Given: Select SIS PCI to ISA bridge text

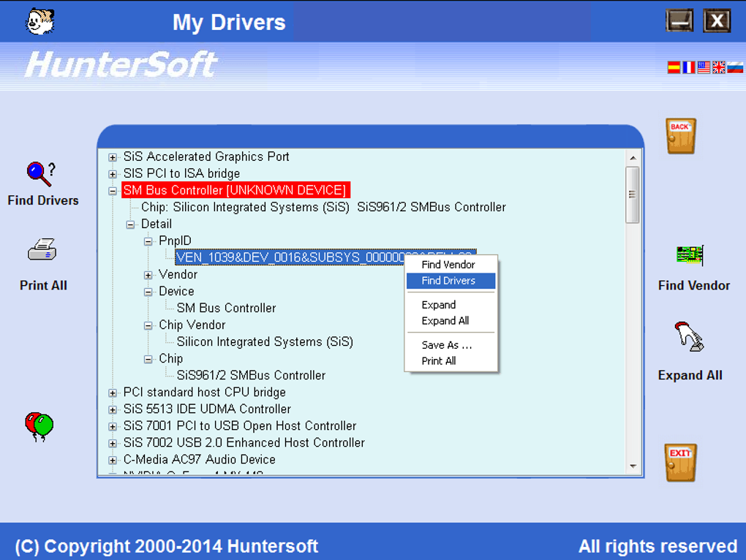Looking at the screenshot, I should click(x=181, y=173).
